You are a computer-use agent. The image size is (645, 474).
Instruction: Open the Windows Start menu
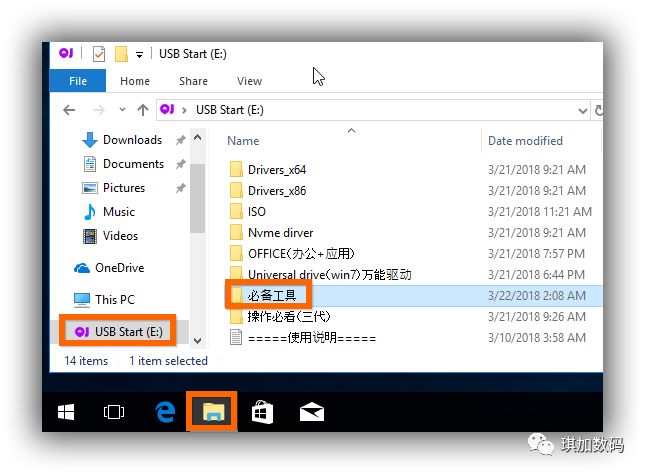click(66, 411)
